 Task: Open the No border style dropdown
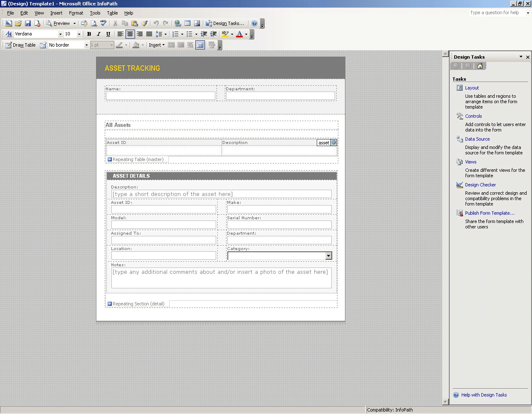click(x=86, y=45)
